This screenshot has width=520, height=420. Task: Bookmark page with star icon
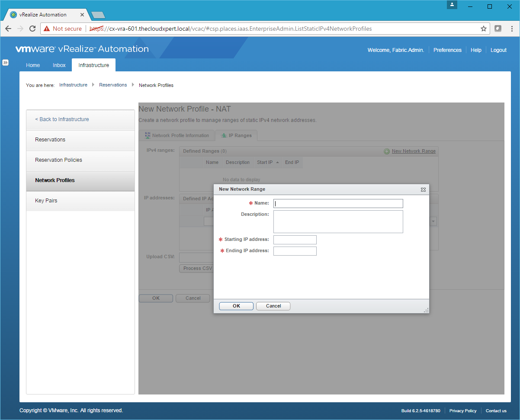[483, 29]
